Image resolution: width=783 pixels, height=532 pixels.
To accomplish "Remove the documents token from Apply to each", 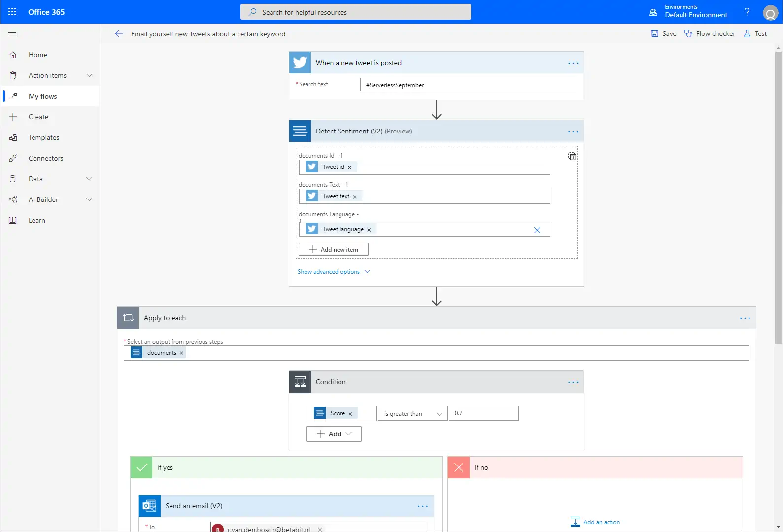I will [x=182, y=353].
